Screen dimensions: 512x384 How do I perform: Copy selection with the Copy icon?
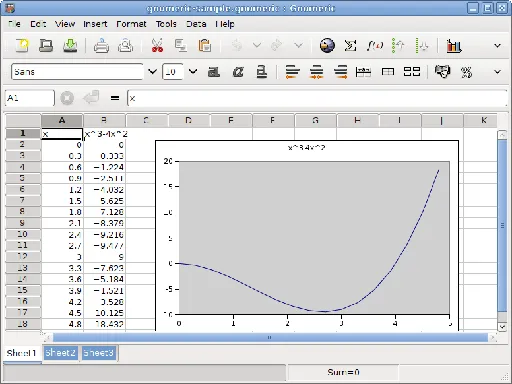[181, 45]
